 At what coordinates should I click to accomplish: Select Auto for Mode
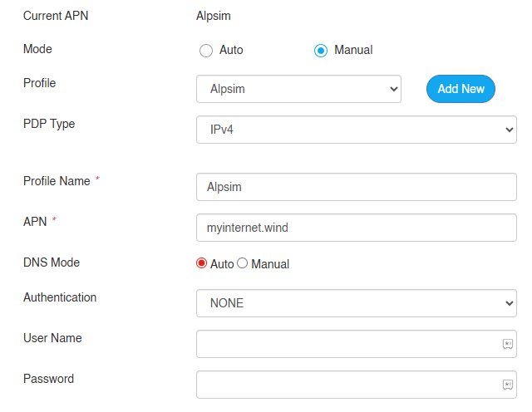coord(206,50)
